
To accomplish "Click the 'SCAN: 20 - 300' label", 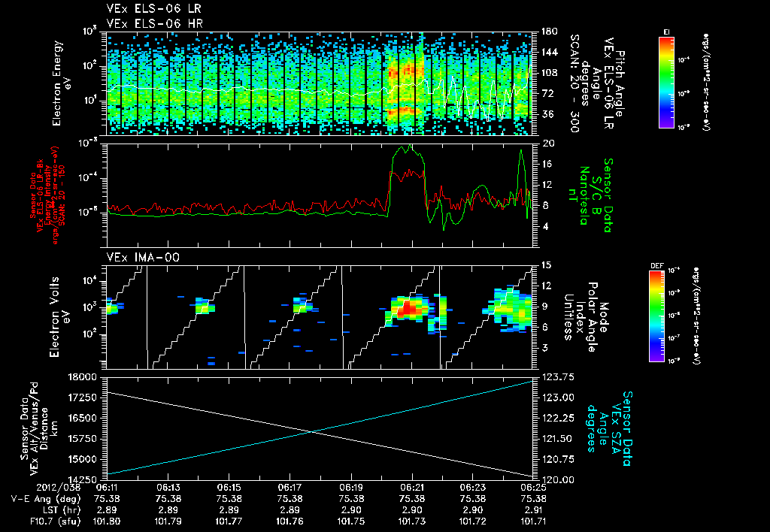I will tap(574, 83).
